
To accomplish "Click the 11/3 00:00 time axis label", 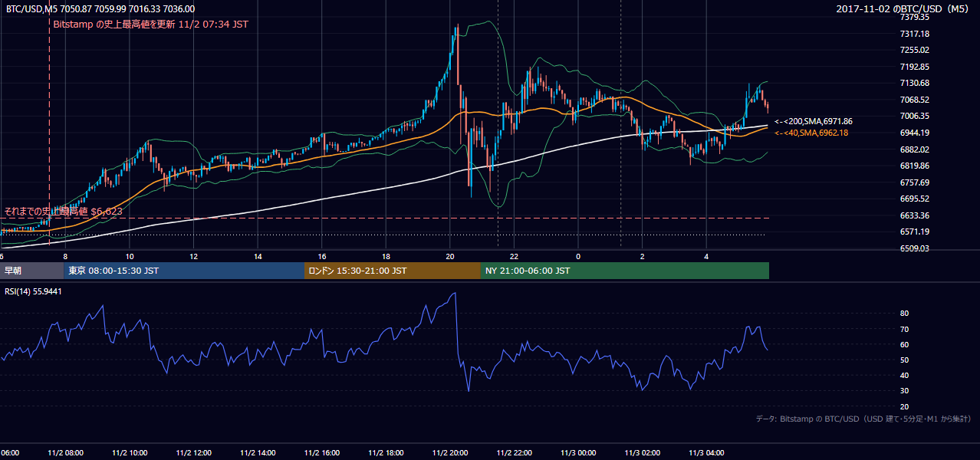I will pos(578,452).
